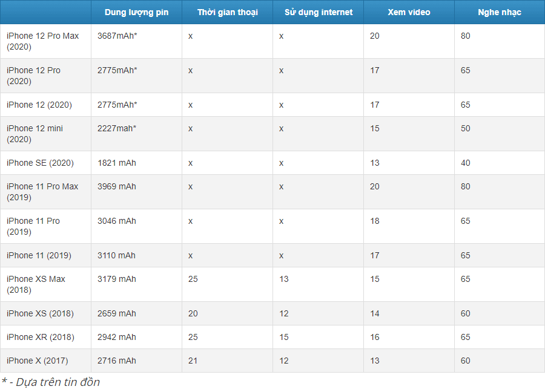The height and width of the screenshot is (392, 545).
Task: Click the 'Thời gian thoại' column header
Action: tap(227, 12)
